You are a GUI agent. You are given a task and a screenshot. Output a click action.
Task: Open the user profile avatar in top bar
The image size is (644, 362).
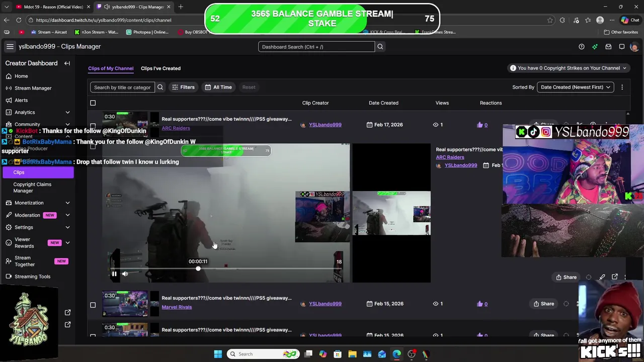point(634,47)
